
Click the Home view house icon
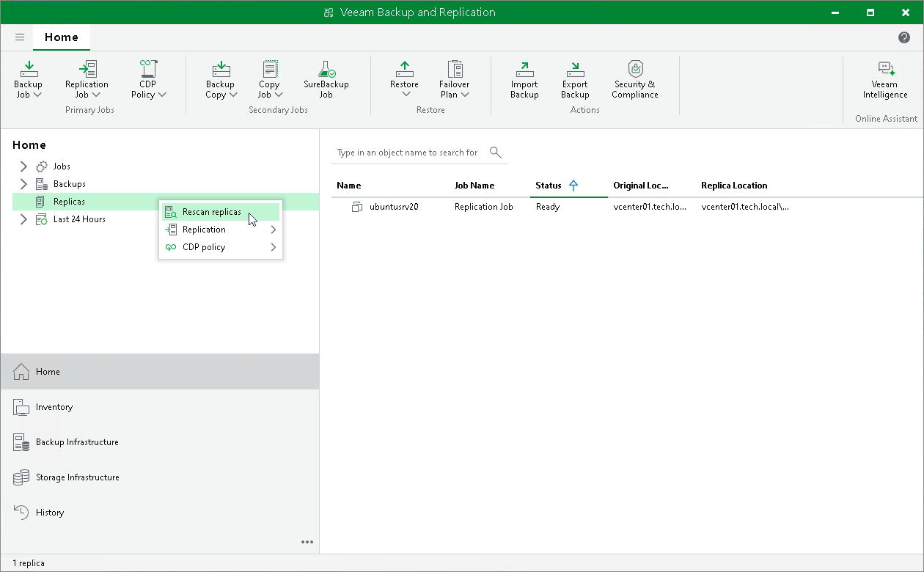coord(22,372)
